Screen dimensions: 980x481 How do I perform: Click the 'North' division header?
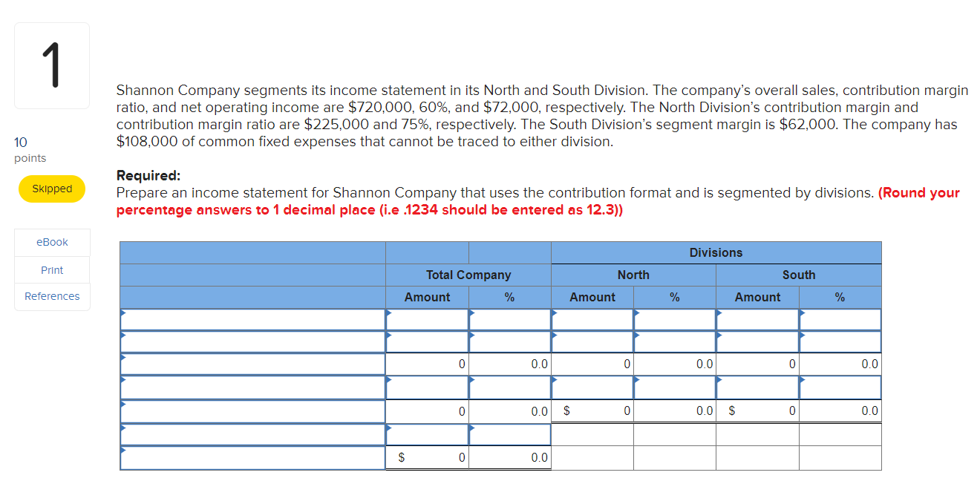tap(633, 275)
